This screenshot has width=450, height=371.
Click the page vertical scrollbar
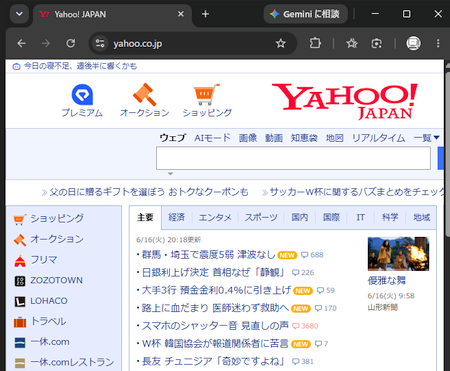[447, 153]
